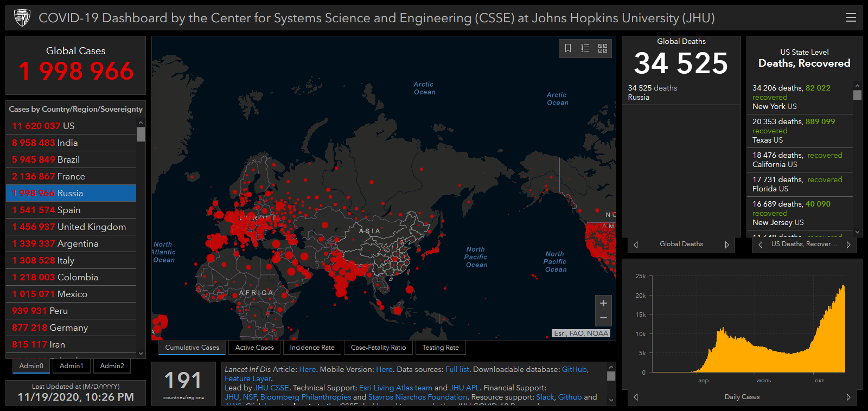Viewport: 868px width, 411px height.
Task: Switch to Active Cases map tab
Action: (x=254, y=348)
